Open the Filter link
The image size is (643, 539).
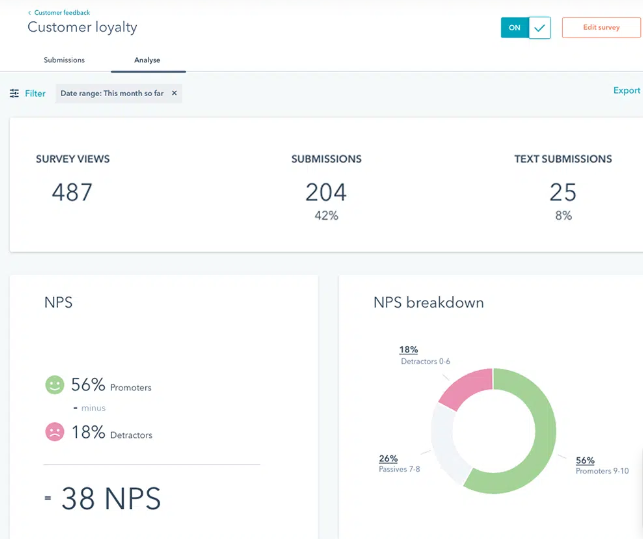click(x=35, y=93)
